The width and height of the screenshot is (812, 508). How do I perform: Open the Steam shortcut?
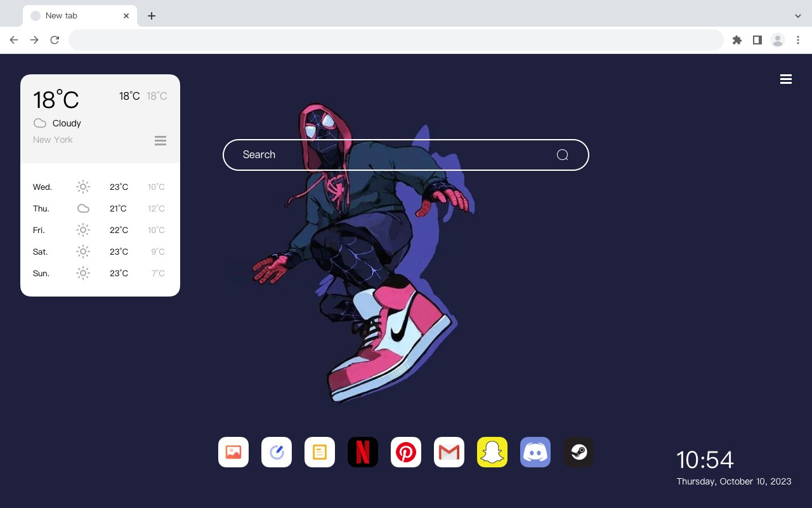click(x=579, y=452)
